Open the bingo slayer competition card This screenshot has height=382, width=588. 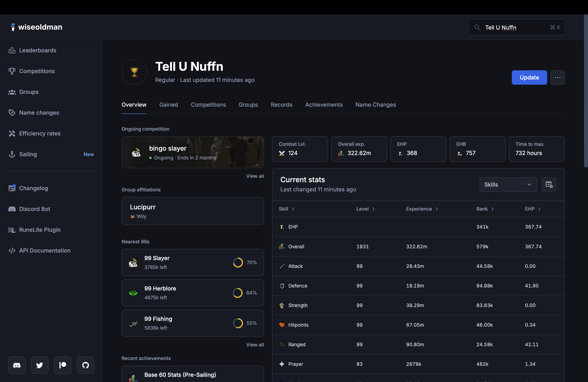pyautogui.click(x=192, y=152)
